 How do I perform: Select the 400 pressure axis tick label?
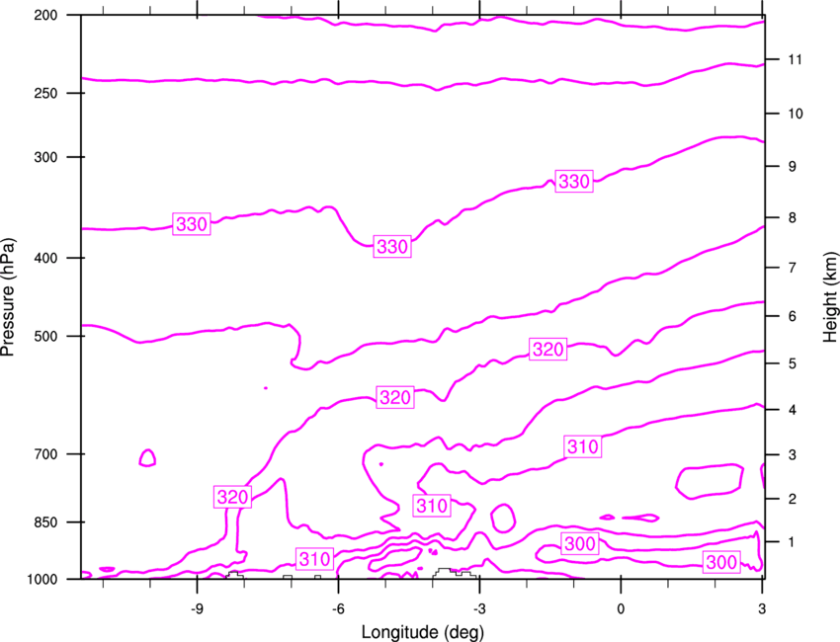click(x=45, y=258)
